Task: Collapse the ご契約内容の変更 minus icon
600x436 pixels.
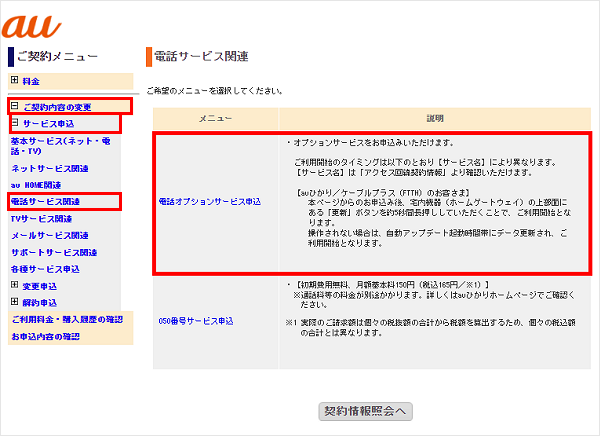Action: (x=14, y=106)
